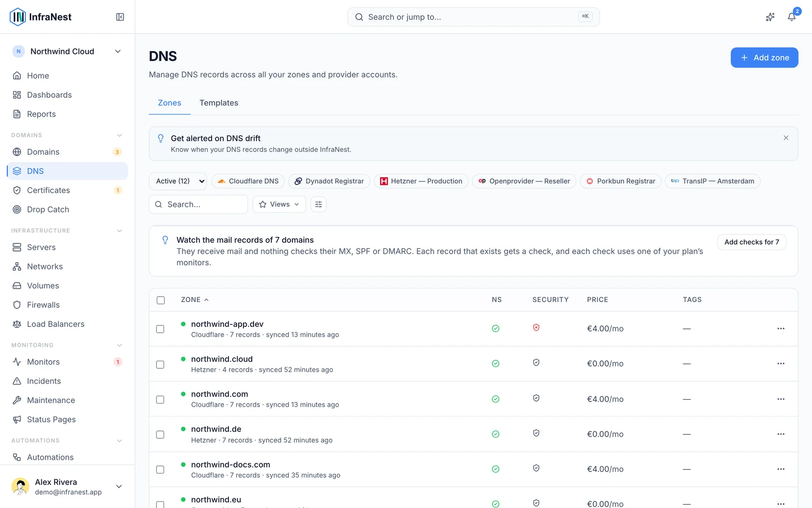Collapse the Infrastructure sidebar section
Screen dimensions: 812x508
120,231
